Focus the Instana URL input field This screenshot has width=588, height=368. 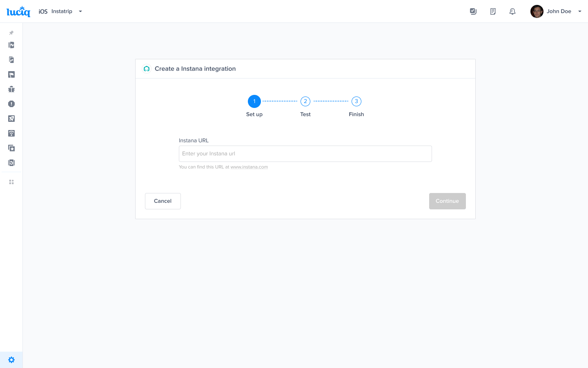pyautogui.click(x=305, y=154)
